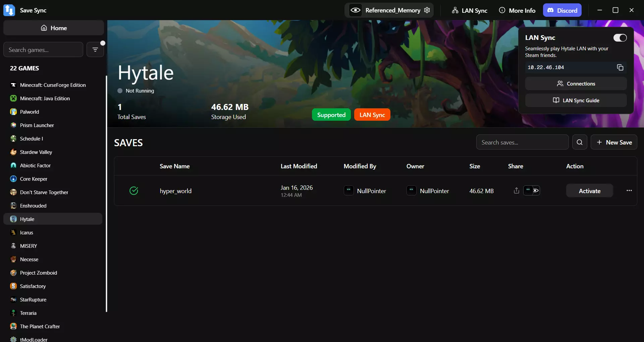Click the game list sidebar scrollbar
The image size is (644, 342).
[x=106, y=193]
